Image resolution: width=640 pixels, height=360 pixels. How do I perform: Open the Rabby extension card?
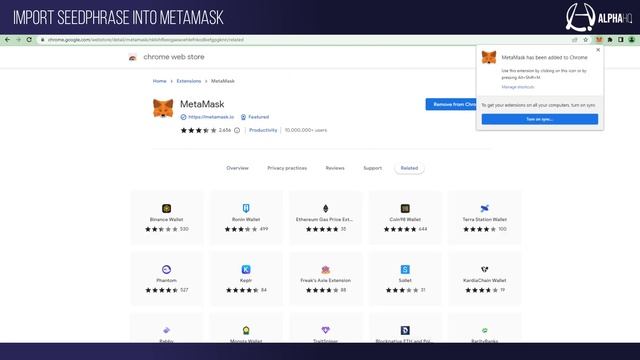click(167, 329)
